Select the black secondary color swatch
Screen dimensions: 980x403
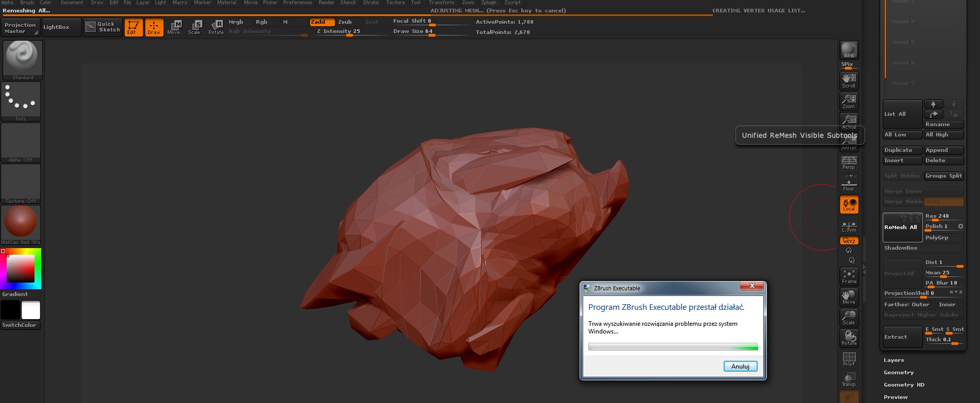(x=10, y=310)
